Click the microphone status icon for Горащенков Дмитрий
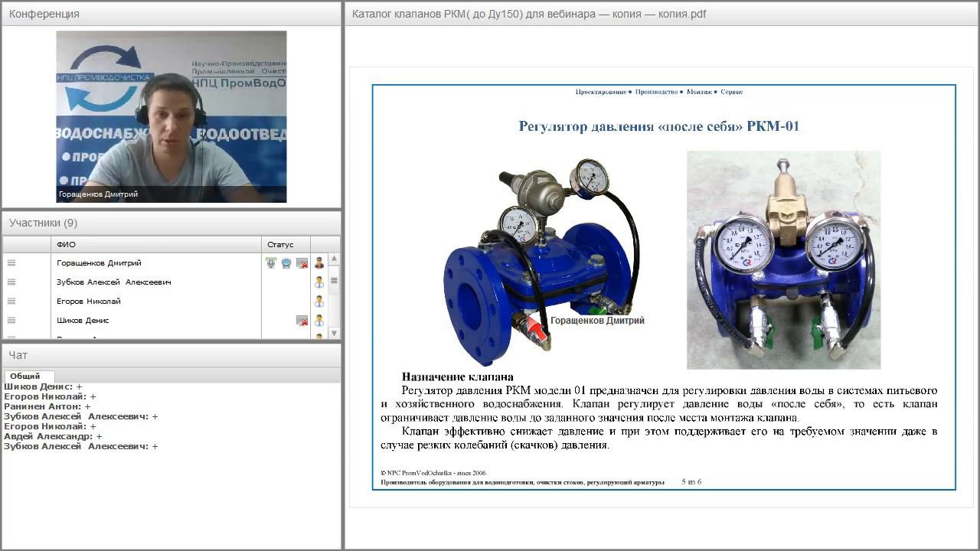 [x=270, y=262]
